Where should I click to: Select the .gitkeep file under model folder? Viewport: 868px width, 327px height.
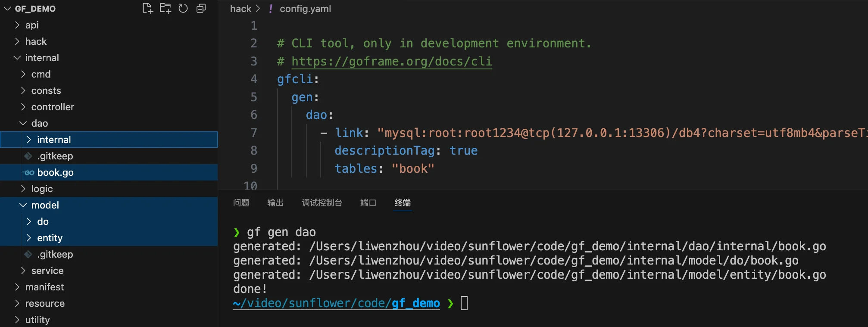55,254
